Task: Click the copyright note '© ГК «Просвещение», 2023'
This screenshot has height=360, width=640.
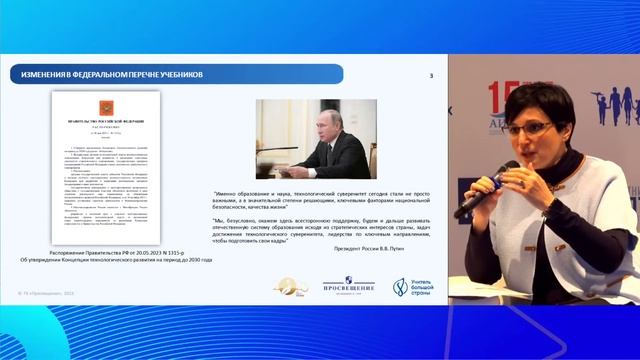Action: pos(46,293)
